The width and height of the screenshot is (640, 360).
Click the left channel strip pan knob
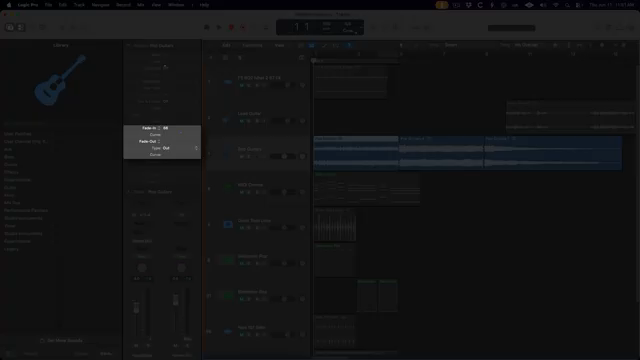coord(142,268)
